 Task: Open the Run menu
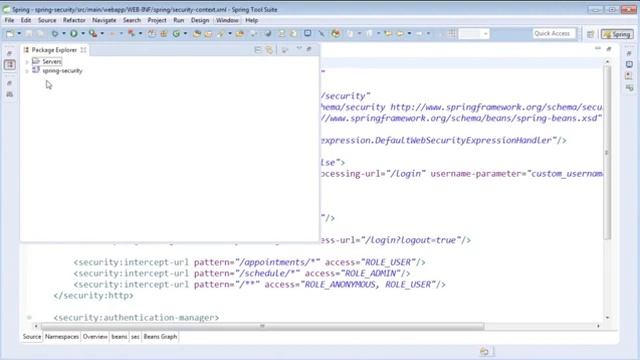[x=178, y=20]
